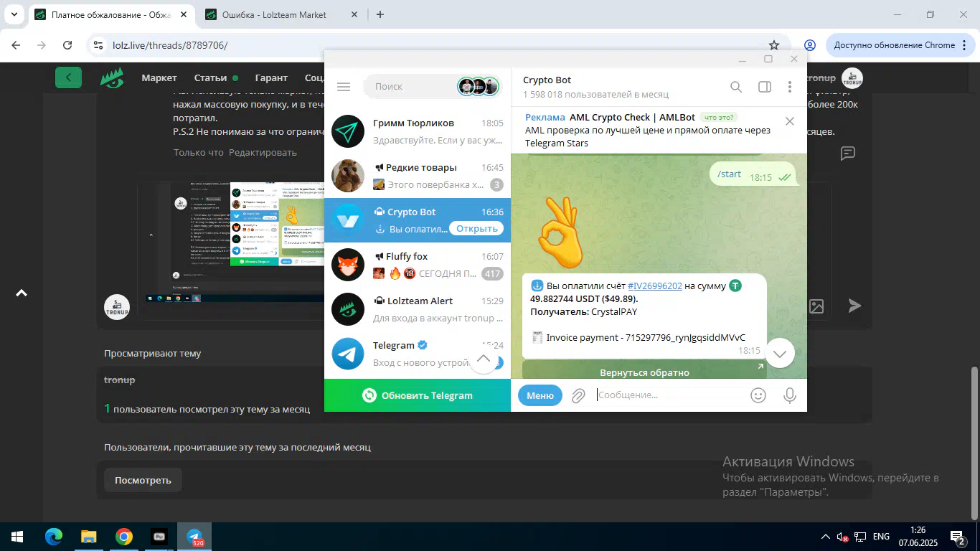The height and width of the screenshot is (551, 980).
Task: Click the Вернуться обратно button
Action: 644,372
